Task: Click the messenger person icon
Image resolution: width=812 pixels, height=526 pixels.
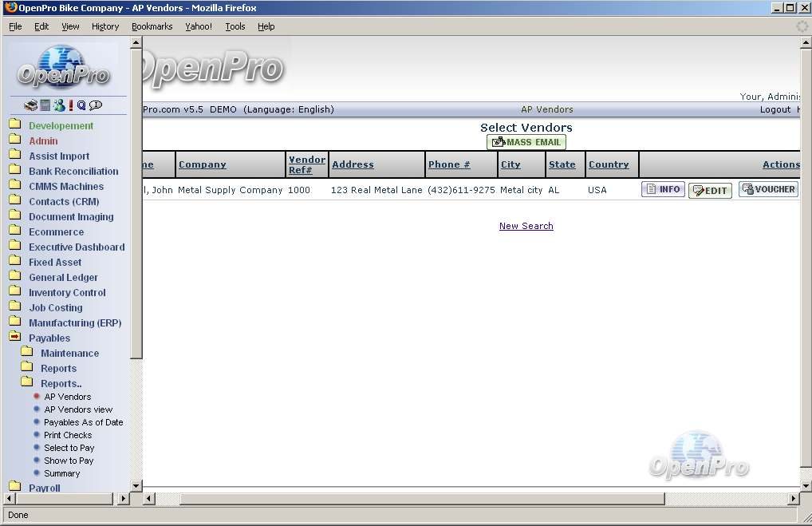Action: [x=58, y=105]
